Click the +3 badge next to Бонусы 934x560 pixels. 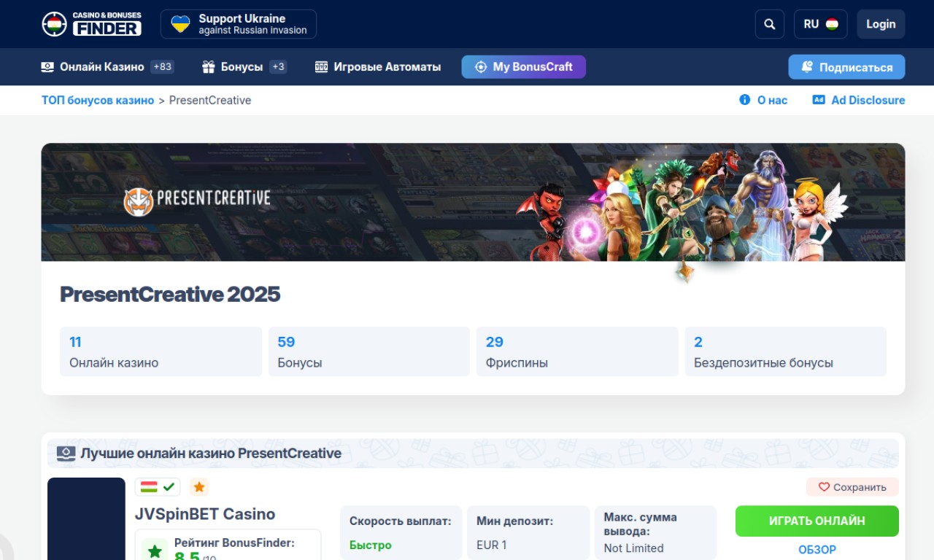[278, 67]
